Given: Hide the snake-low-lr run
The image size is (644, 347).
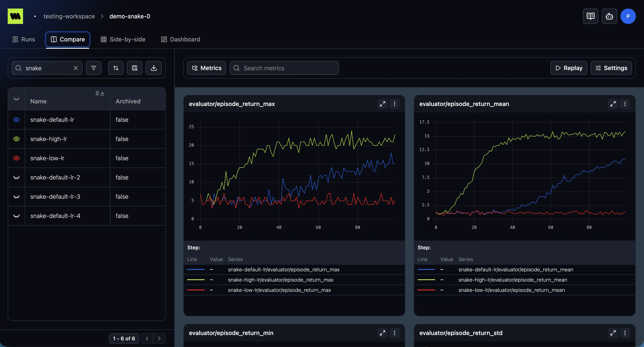Looking at the screenshot, I should click(16, 158).
